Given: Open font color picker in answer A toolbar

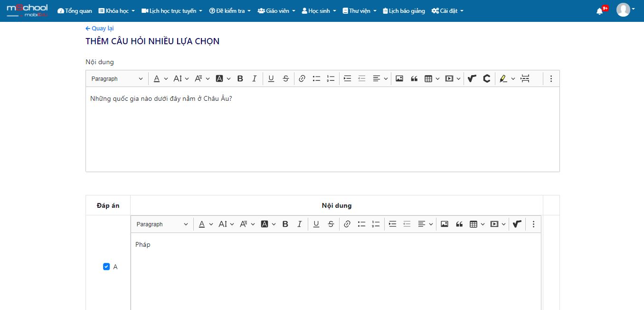Looking at the screenshot, I should click(206, 224).
